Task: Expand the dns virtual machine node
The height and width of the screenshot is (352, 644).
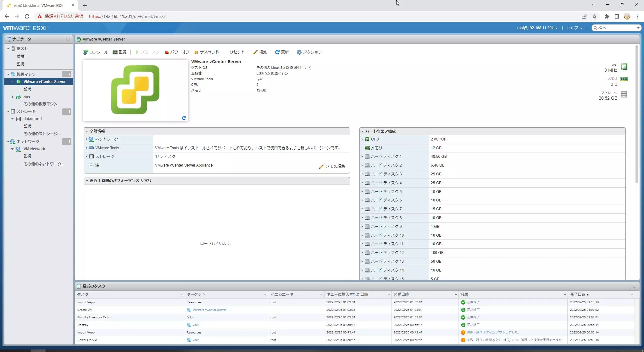Action: pyautogui.click(x=13, y=97)
